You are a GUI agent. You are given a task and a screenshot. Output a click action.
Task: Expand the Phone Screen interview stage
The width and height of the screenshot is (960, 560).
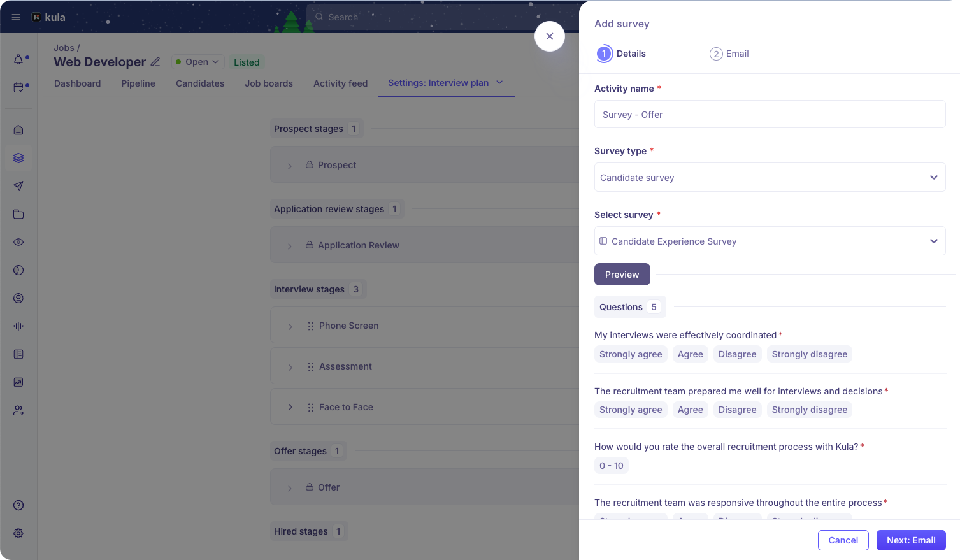tap(290, 326)
